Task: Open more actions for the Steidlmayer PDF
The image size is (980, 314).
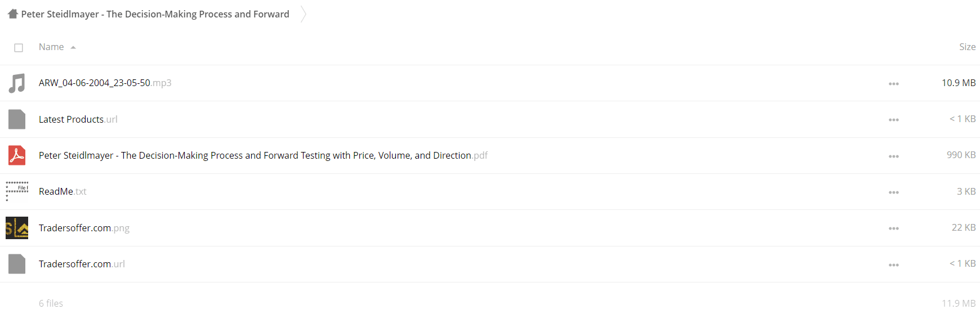Action: 894,156
